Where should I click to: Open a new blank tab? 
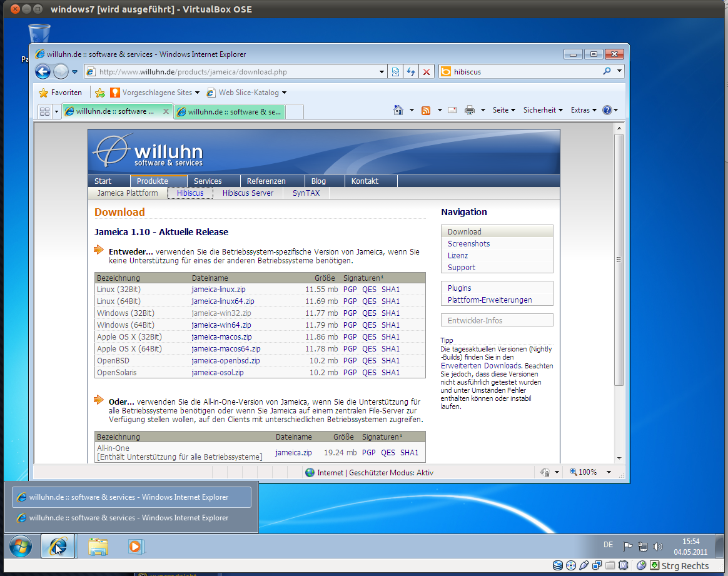[x=295, y=112]
